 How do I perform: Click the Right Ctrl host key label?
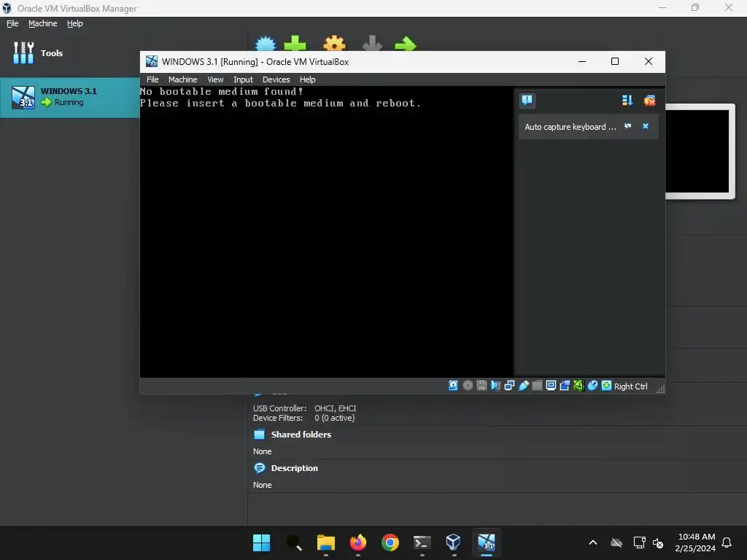click(x=630, y=386)
